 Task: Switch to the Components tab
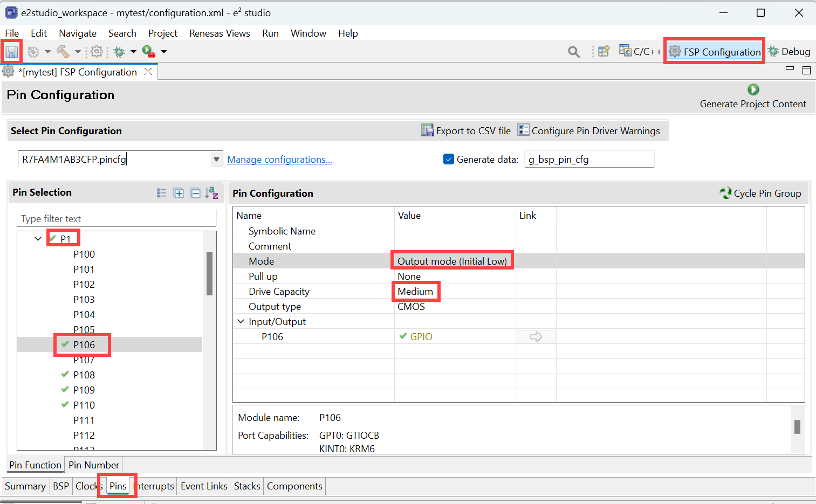[x=294, y=486]
